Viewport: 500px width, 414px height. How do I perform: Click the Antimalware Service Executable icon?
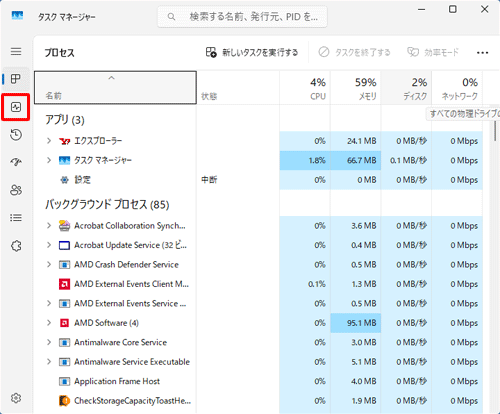click(64, 362)
